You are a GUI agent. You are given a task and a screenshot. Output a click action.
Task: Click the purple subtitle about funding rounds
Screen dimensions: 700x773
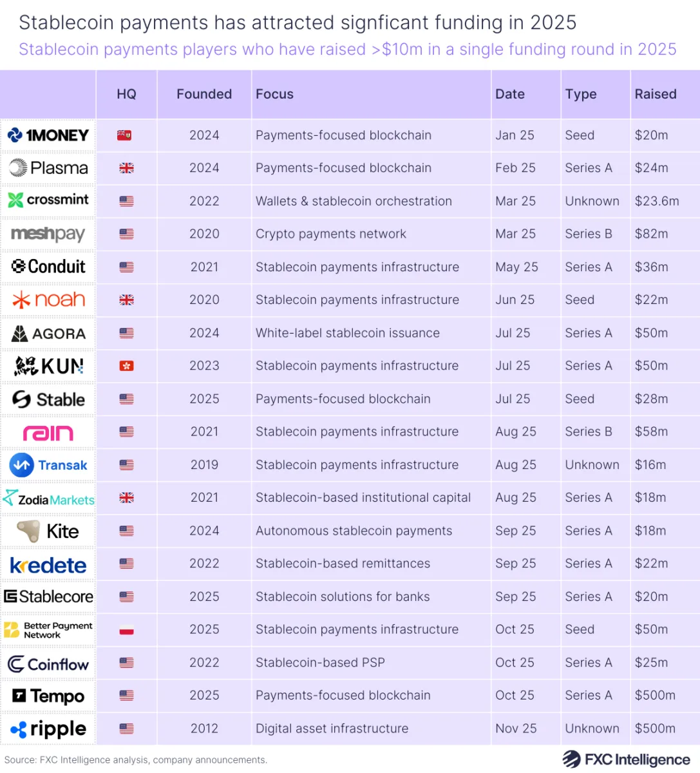[348, 49]
